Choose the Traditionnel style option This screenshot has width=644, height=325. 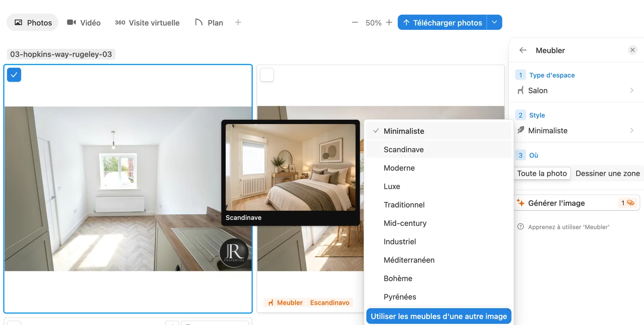(x=439, y=205)
